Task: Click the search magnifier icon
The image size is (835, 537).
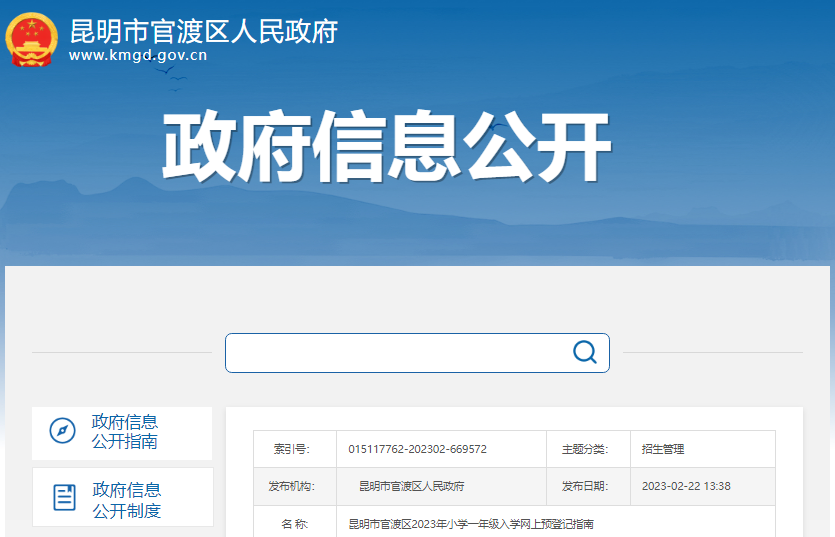Action: click(584, 352)
